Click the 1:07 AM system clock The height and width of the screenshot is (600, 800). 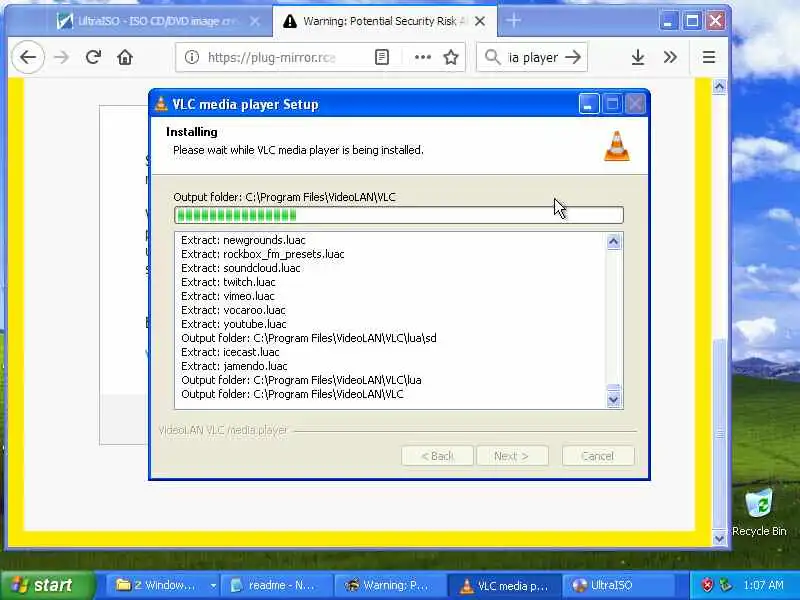click(764, 585)
